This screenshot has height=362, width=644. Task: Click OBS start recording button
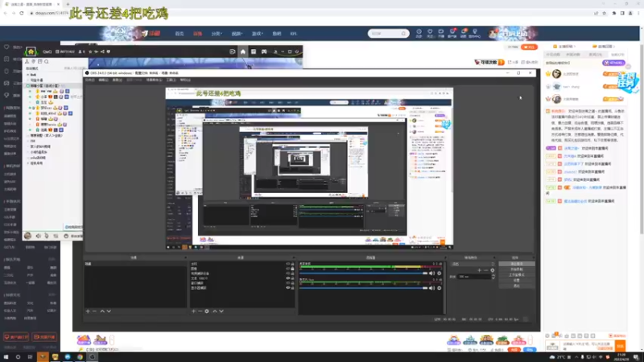click(x=517, y=269)
